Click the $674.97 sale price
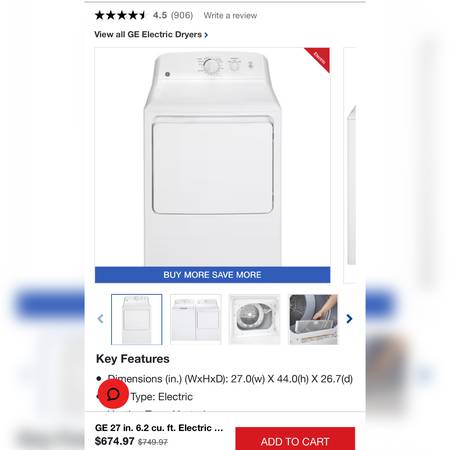 [x=114, y=441]
